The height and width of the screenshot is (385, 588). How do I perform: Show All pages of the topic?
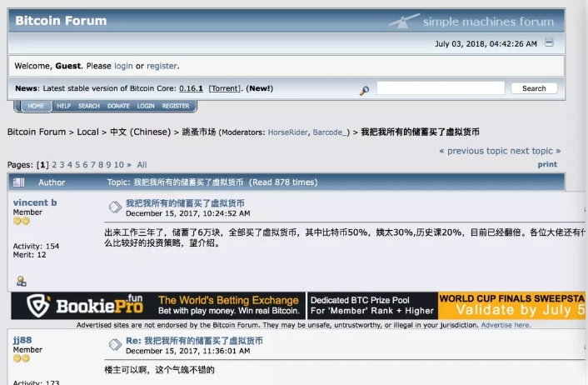click(x=142, y=165)
